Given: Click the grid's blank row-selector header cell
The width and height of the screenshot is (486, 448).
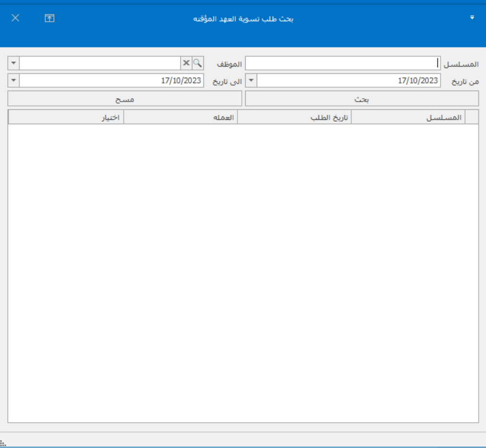Looking at the screenshot, I should [x=472, y=117].
